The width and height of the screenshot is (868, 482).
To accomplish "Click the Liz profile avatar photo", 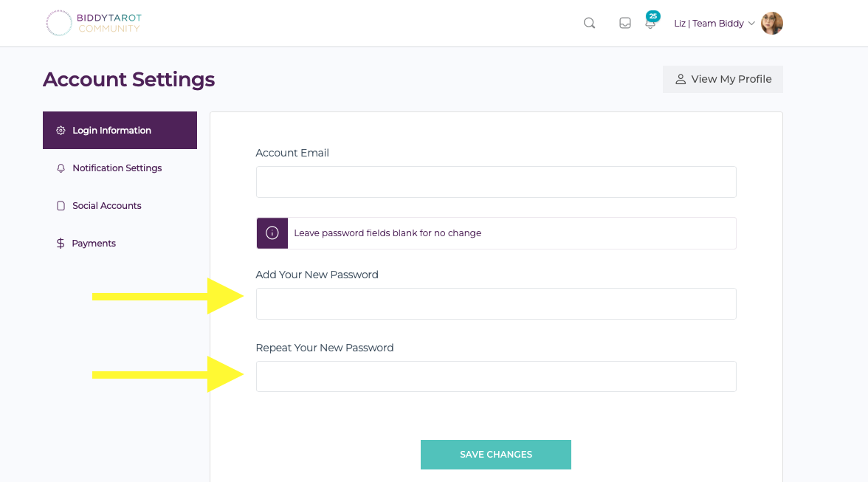I will [x=772, y=23].
